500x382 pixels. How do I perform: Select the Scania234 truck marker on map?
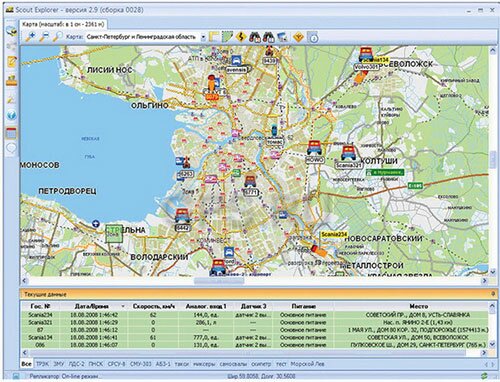click(319, 250)
